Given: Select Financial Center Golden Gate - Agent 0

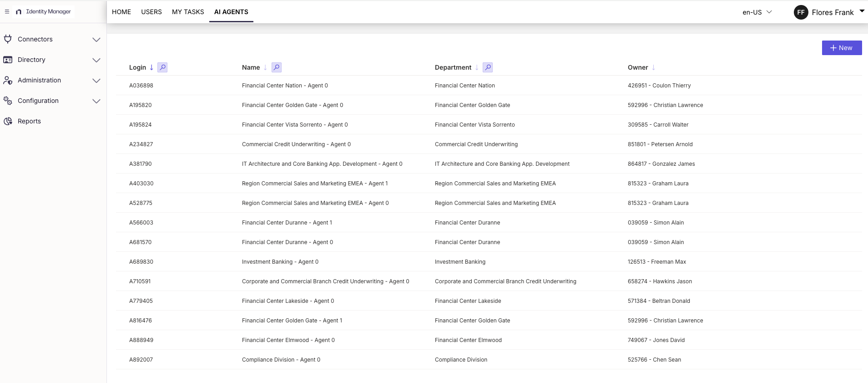Looking at the screenshot, I should pos(293,105).
